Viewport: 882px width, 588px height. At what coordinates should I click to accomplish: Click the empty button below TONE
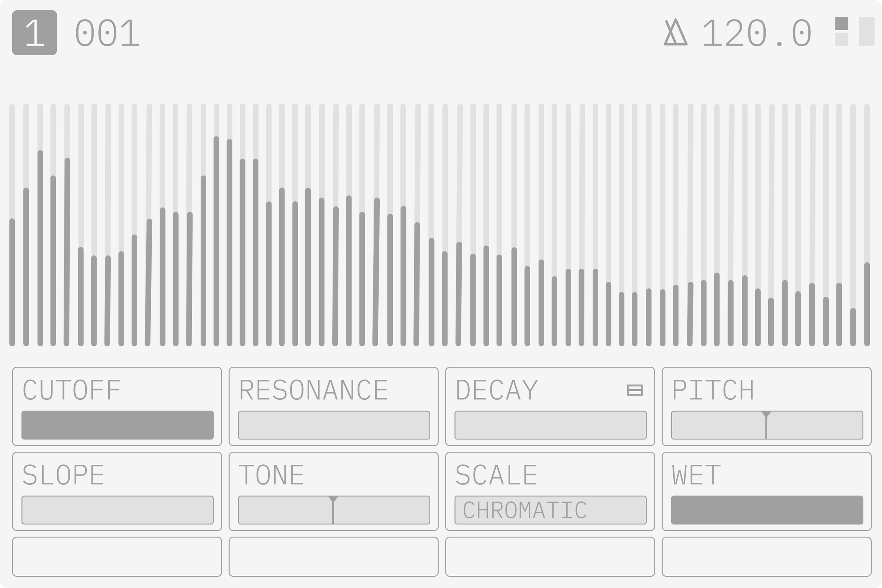pos(333,557)
